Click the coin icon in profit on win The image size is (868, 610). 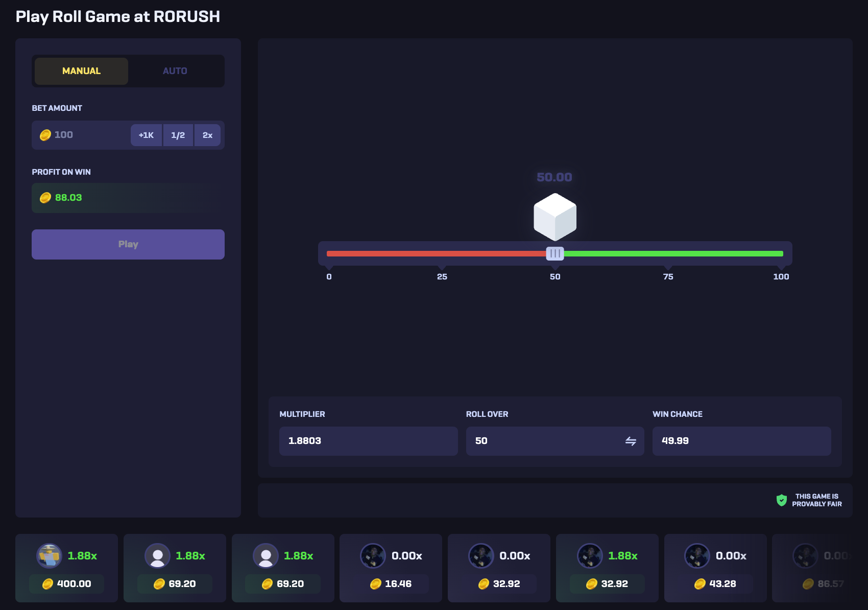pyautogui.click(x=45, y=198)
